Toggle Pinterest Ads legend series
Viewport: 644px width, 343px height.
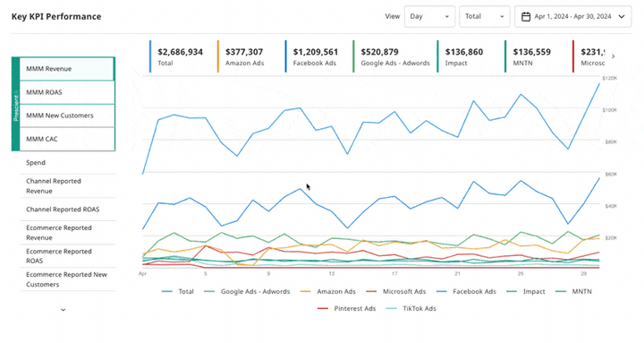pos(347,308)
